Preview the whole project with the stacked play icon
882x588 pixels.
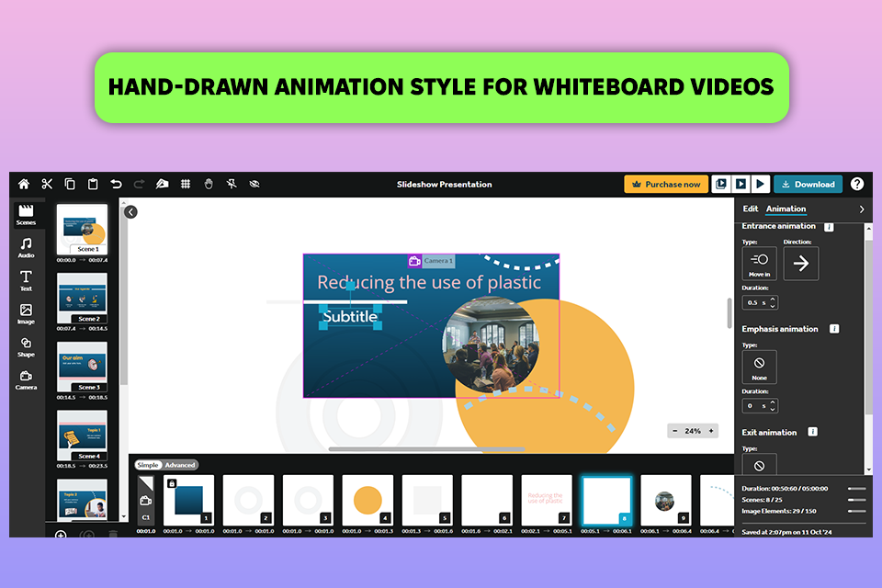721,184
